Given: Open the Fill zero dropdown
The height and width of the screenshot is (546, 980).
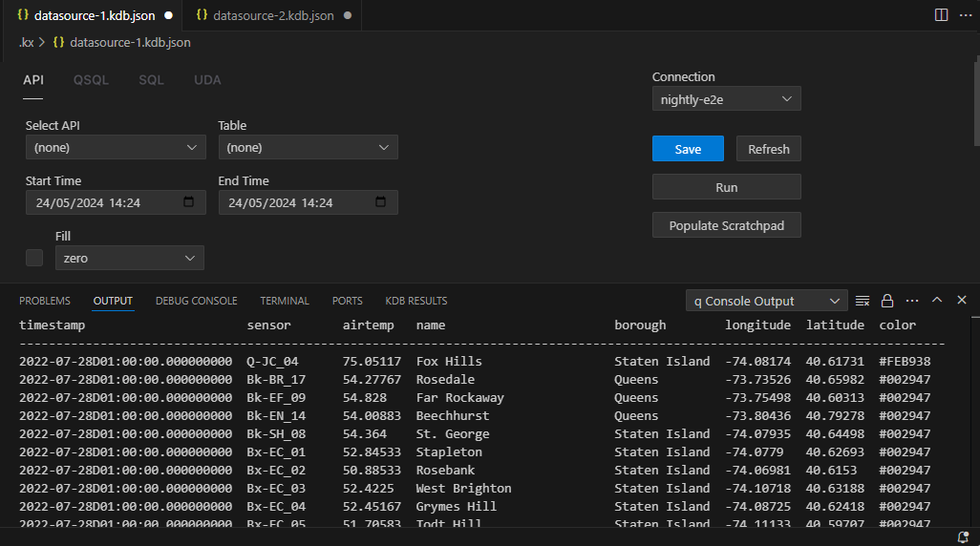Looking at the screenshot, I should [x=129, y=258].
